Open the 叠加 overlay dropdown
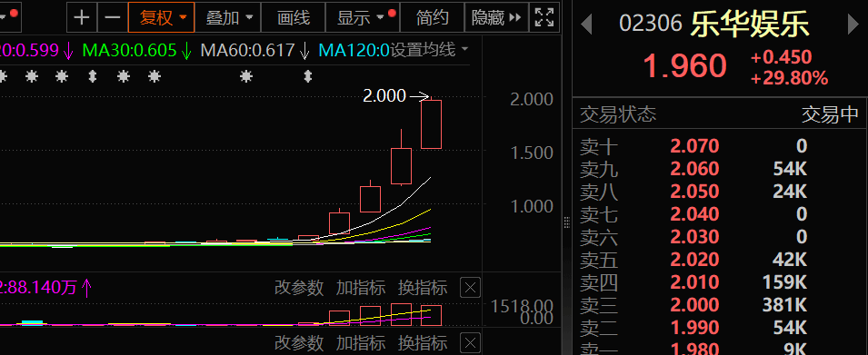Screen dimensions: 868x355 (229, 17)
